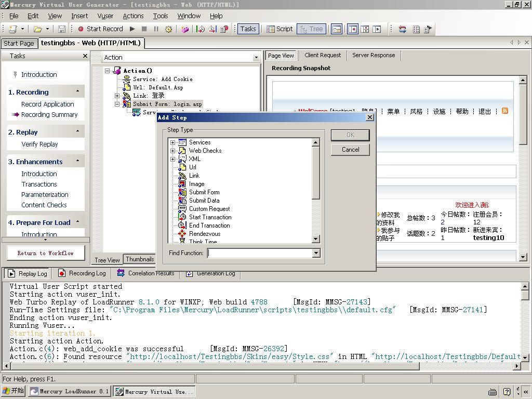
Task: Open the Action dropdown list
Action: [x=256, y=58]
